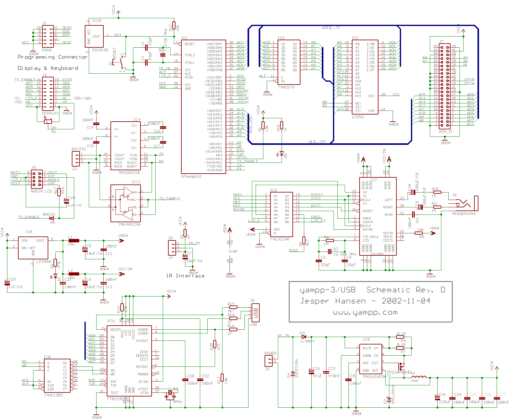Select the L1 10u inductor symbol

point(74,240)
